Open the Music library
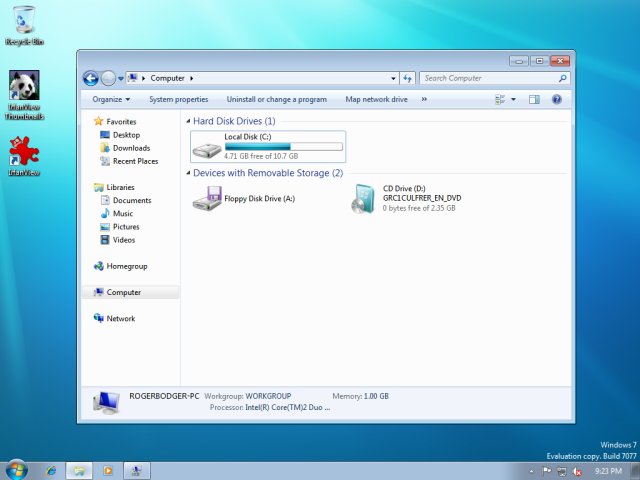The image size is (640, 480). pyautogui.click(x=117, y=213)
